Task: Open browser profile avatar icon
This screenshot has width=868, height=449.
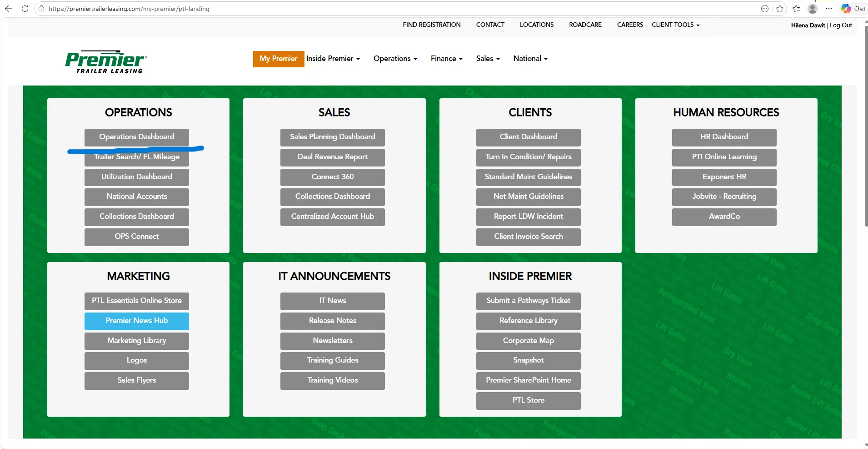Action: [813, 9]
